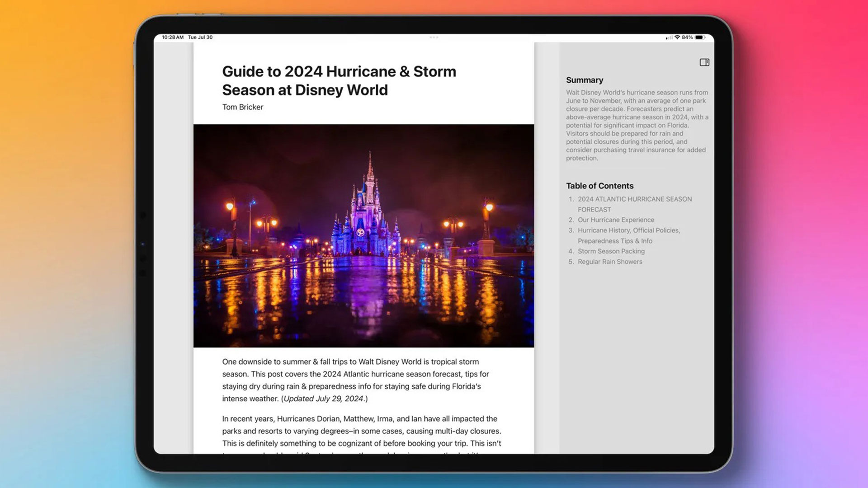This screenshot has height=488, width=868.
Task: Click the table of contents panel icon
Action: click(x=705, y=62)
